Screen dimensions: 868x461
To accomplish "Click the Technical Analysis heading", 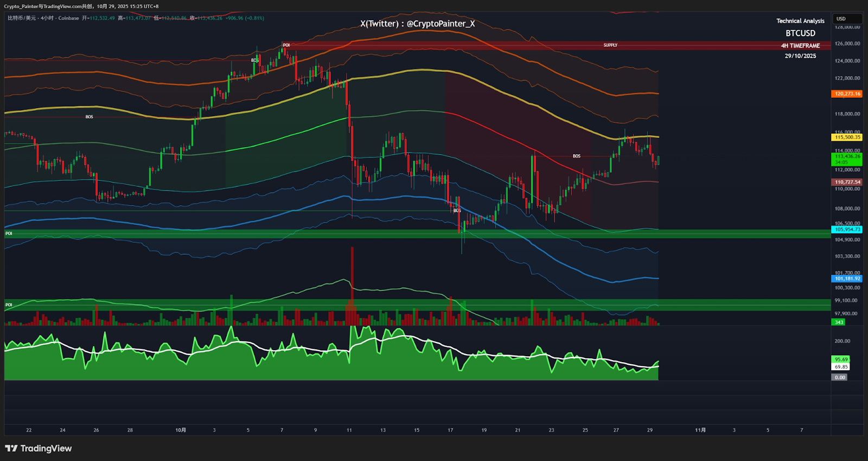I will point(800,21).
